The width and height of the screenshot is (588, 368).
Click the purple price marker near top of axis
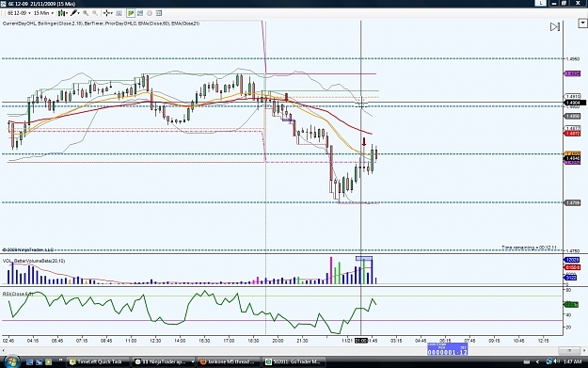tap(573, 74)
